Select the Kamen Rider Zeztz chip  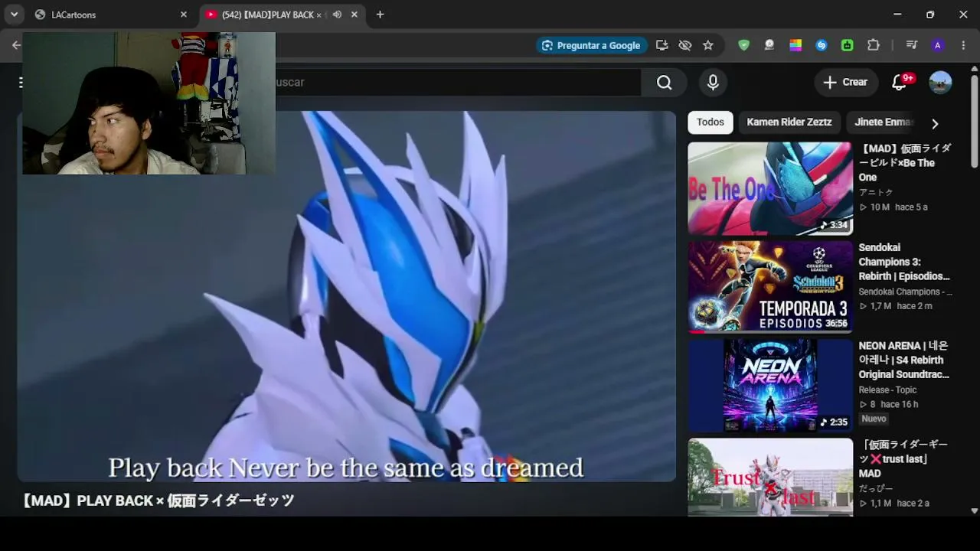pos(789,122)
